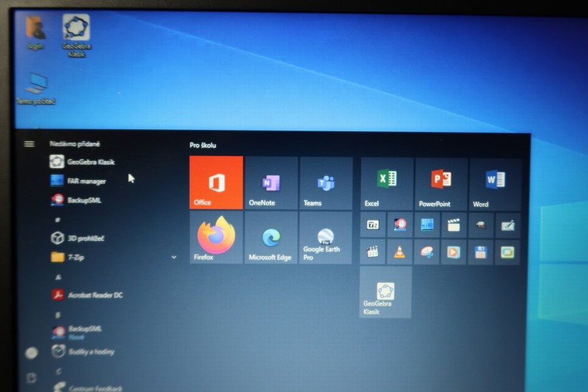The image size is (588, 392).
Task: Launch the OneNote tile
Action: [271, 183]
